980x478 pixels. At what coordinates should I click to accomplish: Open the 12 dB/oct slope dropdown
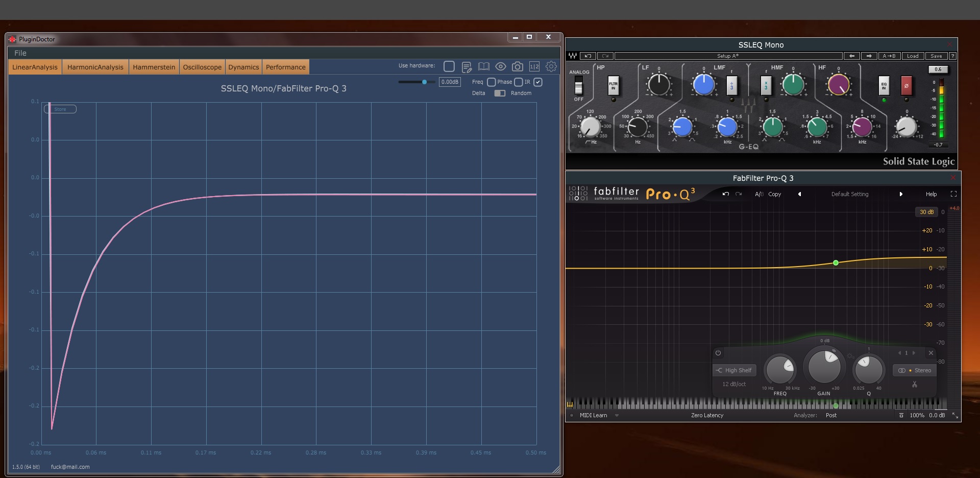(734, 384)
